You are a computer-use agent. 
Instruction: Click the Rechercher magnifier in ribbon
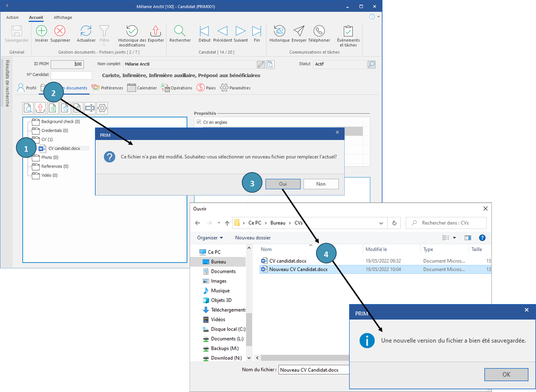(x=180, y=31)
